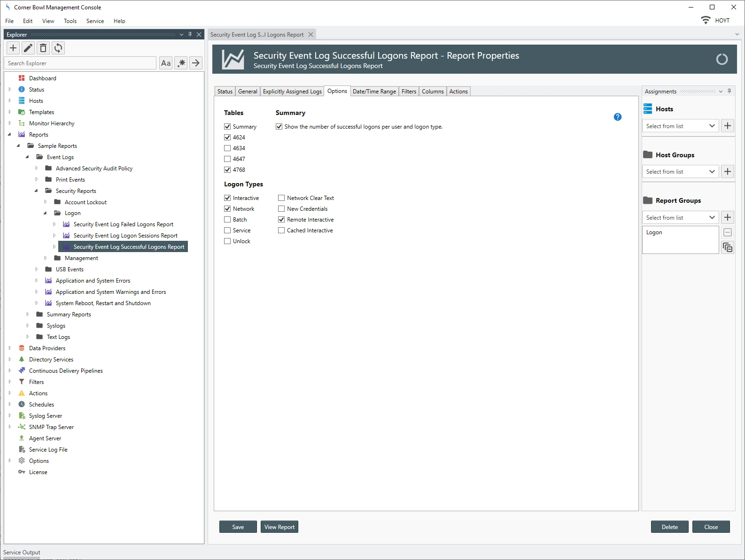Uncheck the Remote Interactive logon type
The image size is (745, 560).
point(281,220)
